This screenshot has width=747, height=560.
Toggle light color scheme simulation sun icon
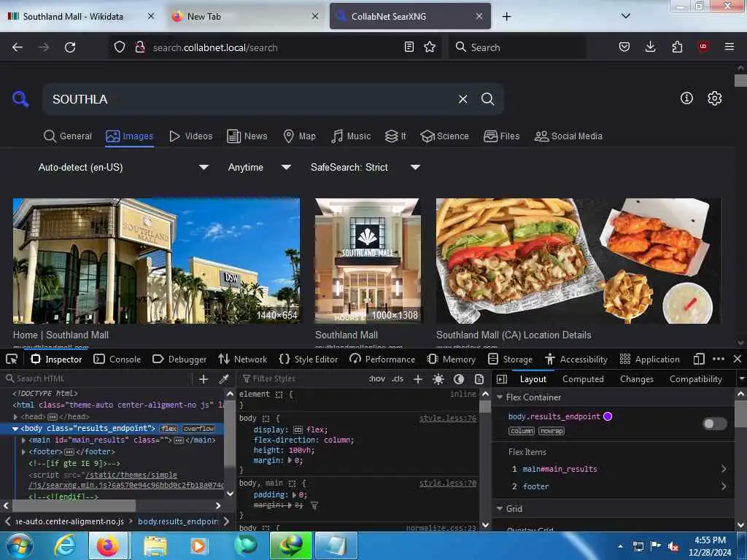(438, 379)
